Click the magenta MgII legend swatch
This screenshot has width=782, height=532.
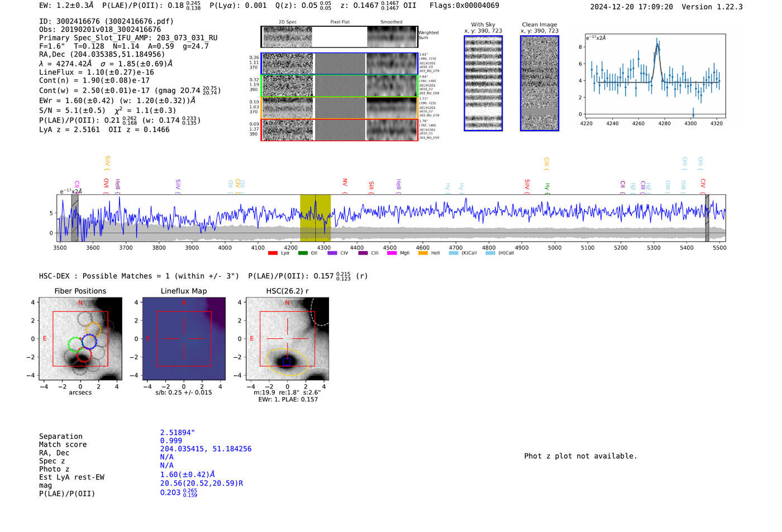(392, 253)
